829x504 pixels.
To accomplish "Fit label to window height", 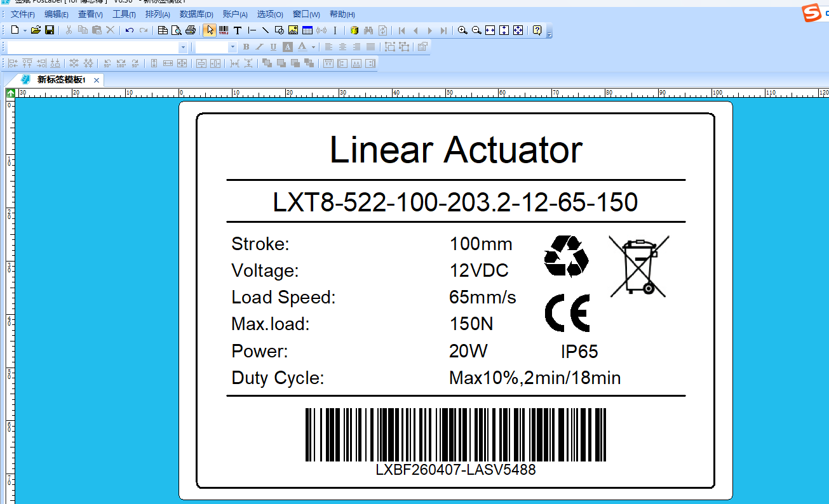I will coord(504,30).
